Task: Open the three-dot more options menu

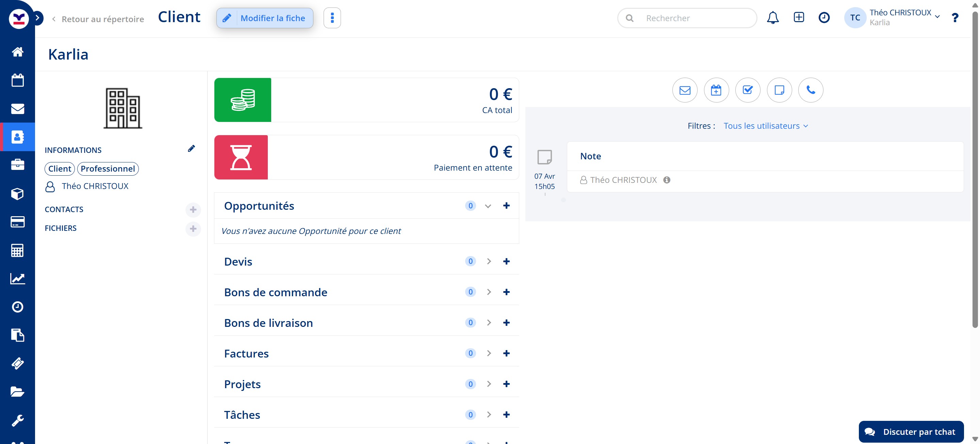Action: [332, 18]
